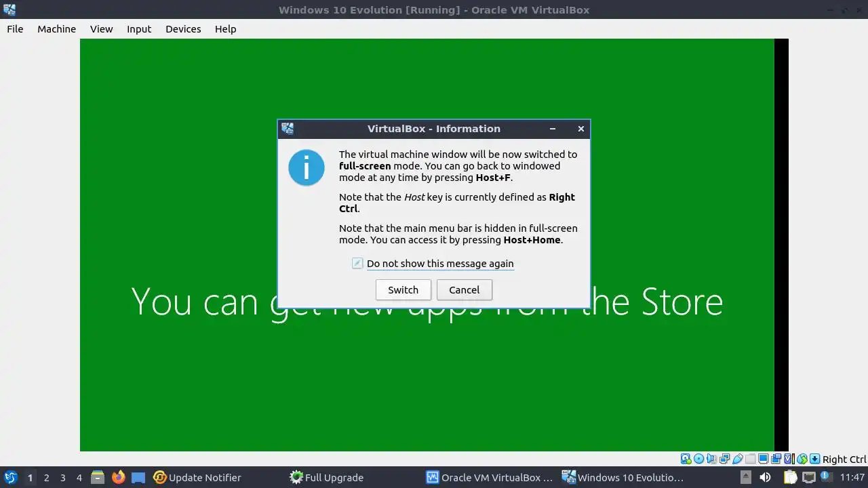Viewport: 868px width, 488px height.
Task: Launch Firefox from the panel
Action: [x=118, y=477]
